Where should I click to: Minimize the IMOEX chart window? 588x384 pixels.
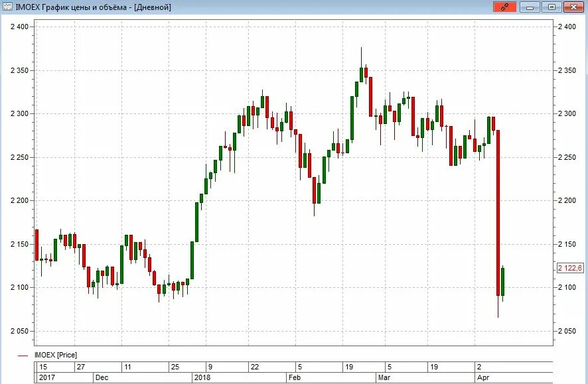[530, 7]
